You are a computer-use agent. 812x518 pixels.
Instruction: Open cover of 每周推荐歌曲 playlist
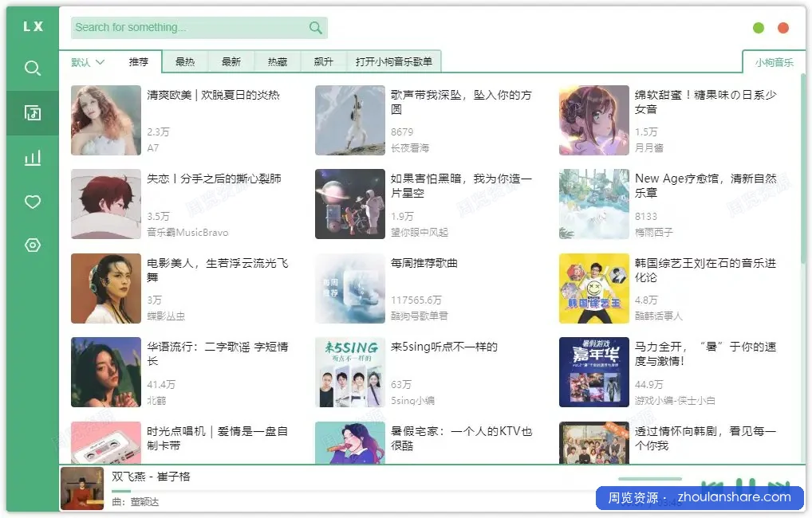coord(350,288)
